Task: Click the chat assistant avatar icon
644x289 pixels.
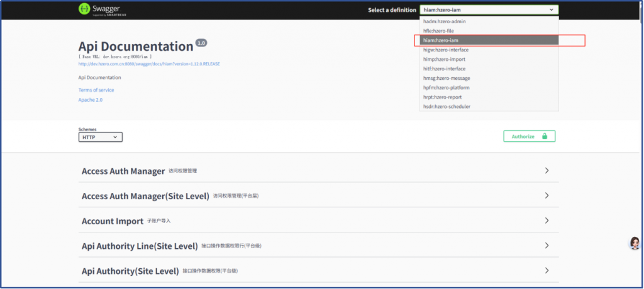Action: tap(635, 243)
